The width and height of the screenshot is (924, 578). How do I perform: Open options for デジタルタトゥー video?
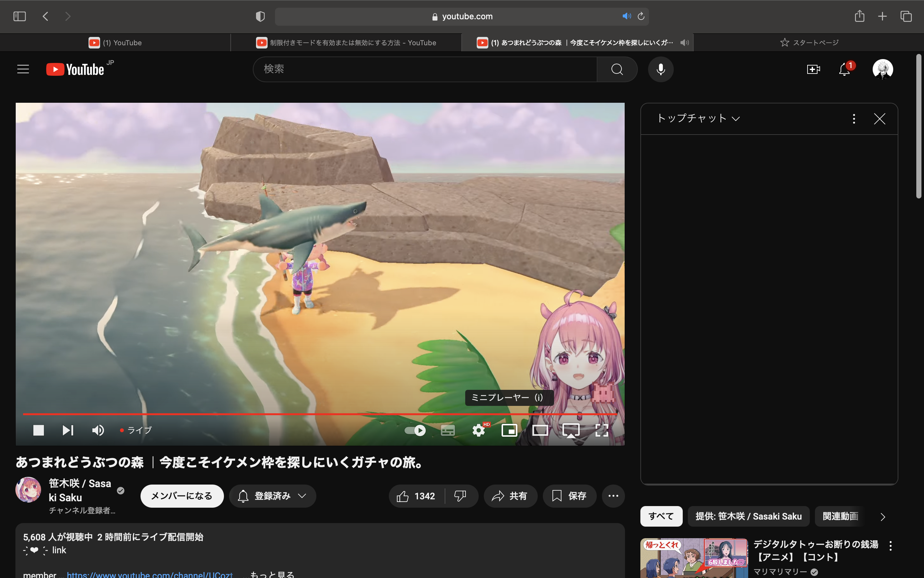tap(890, 546)
